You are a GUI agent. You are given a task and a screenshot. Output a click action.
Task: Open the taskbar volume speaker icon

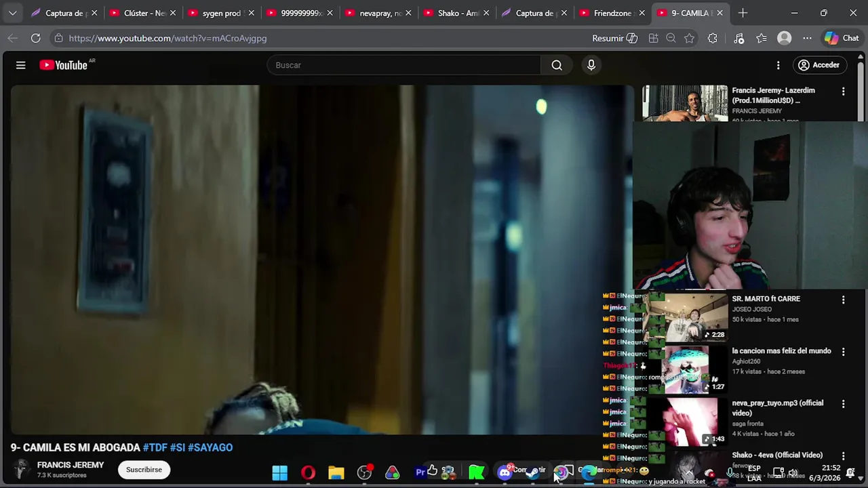793,472
